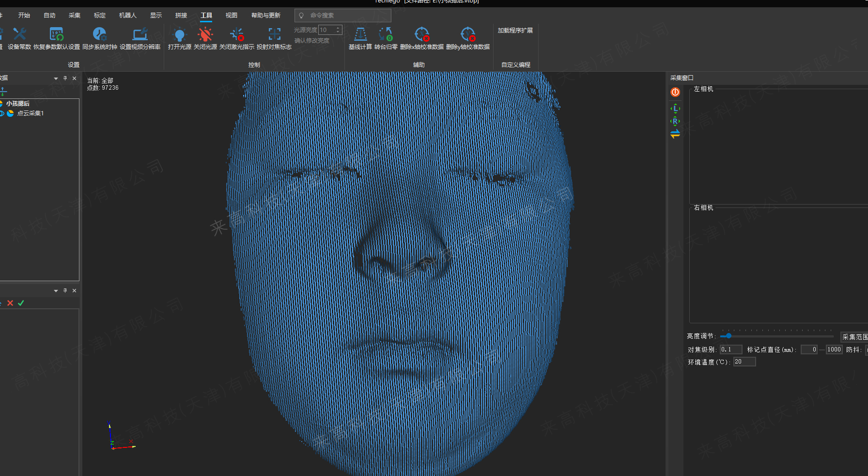Click the green checkmark confirm button
868x476 pixels.
click(21, 303)
